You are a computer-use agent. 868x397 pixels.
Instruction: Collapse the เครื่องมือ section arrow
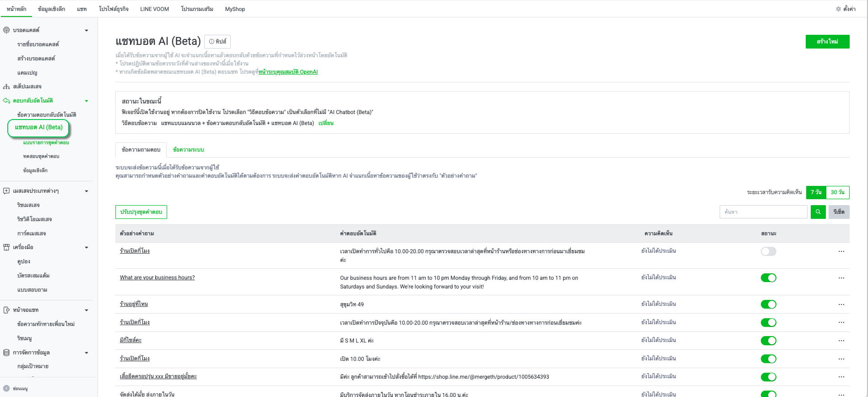coord(87,248)
